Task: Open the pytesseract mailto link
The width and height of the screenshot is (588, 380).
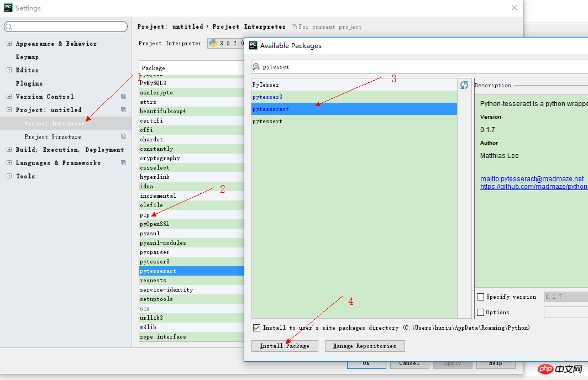Action: click(x=532, y=179)
